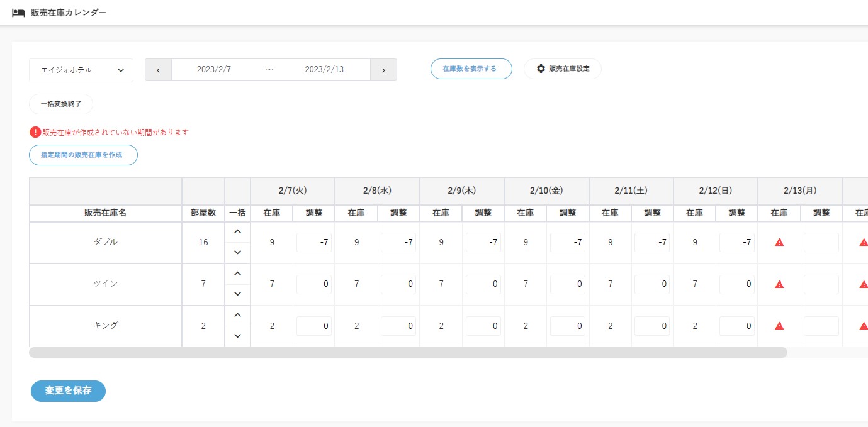Decrease キング bulk adjustment with down chevron
The width and height of the screenshot is (868, 427).
click(237, 336)
